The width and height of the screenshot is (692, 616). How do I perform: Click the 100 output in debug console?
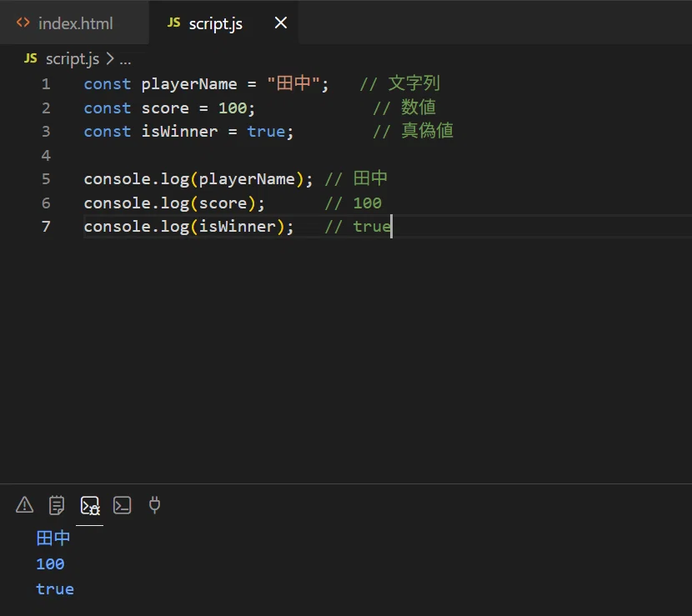coord(50,564)
